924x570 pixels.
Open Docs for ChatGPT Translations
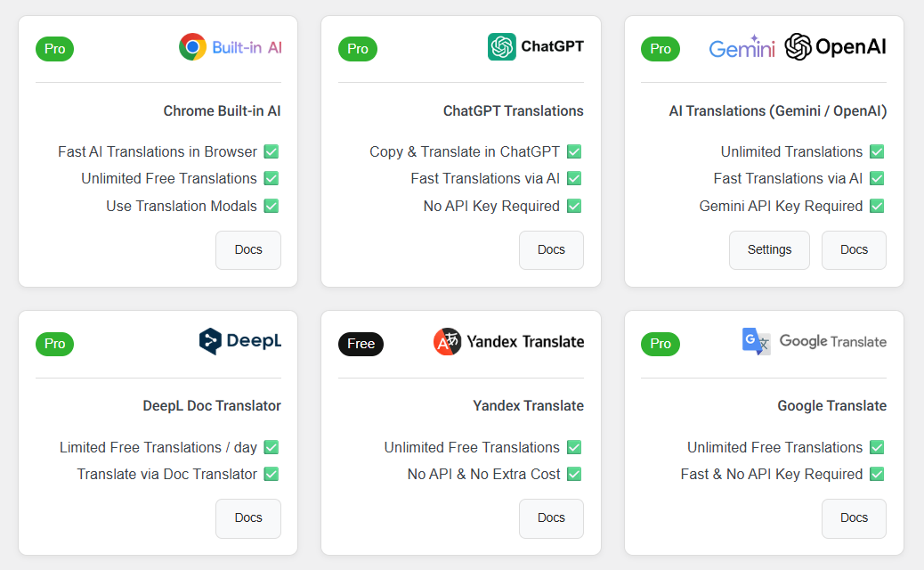click(551, 250)
